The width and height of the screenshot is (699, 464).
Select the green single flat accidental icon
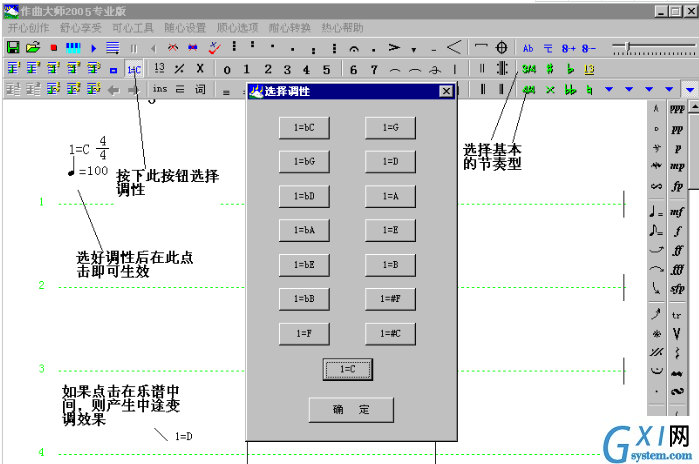click(x=570, y=69)
